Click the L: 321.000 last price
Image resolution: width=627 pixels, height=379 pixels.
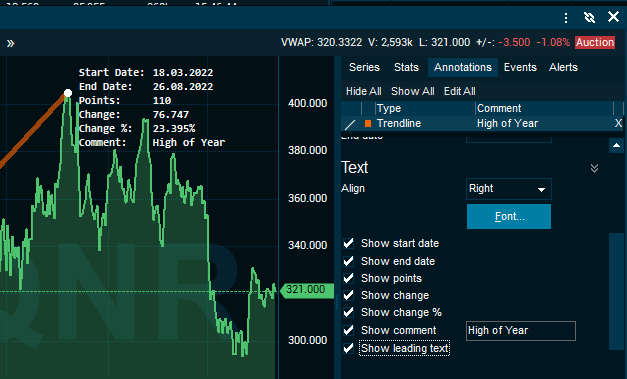[444, 42]
